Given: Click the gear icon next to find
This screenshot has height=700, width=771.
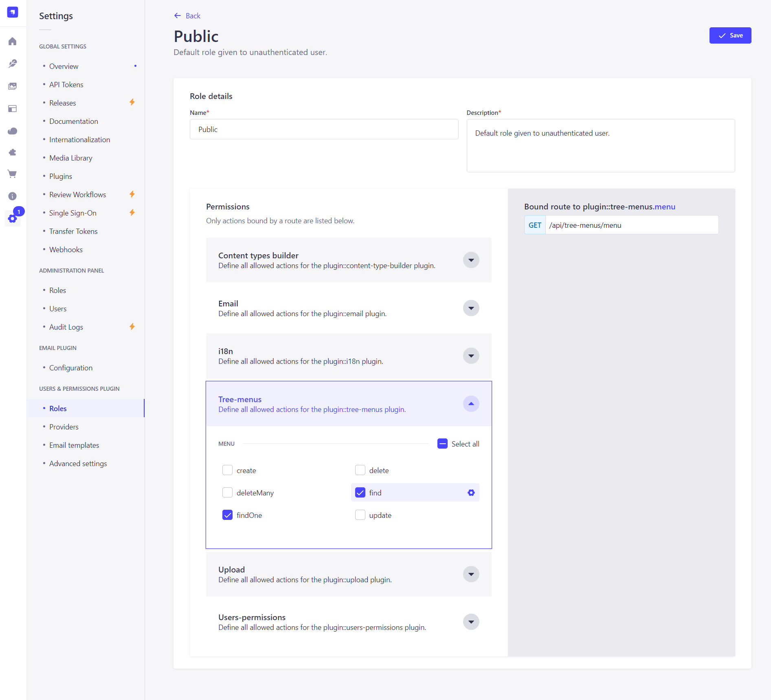Looking at the screenshot, I should pyautogui.click(x=471, y=493).
